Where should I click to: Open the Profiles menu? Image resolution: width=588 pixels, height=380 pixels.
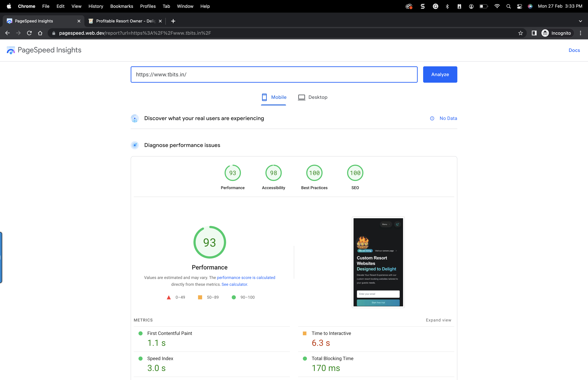pos(148,6)
